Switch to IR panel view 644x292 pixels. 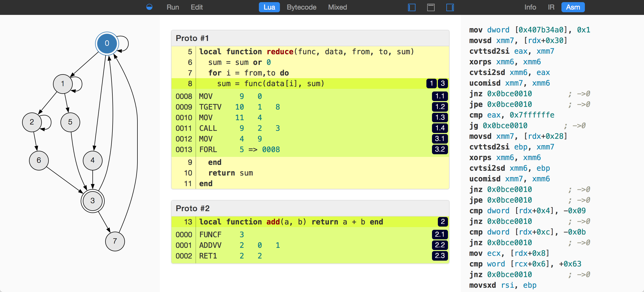(551, 7)
